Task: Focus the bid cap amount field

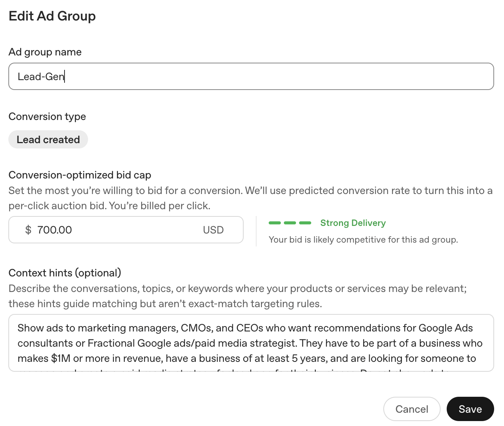Action: pyautogui.click(x=126, y=230)
